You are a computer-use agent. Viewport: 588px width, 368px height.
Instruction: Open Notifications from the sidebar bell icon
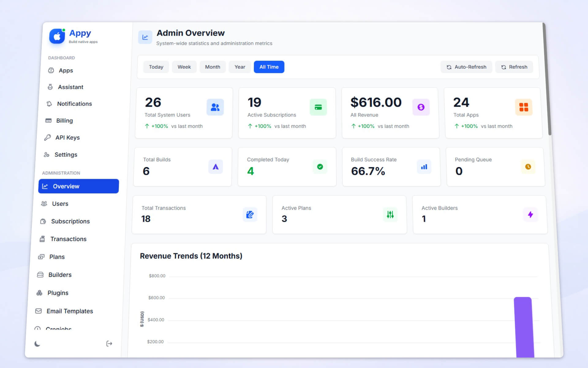50,104
